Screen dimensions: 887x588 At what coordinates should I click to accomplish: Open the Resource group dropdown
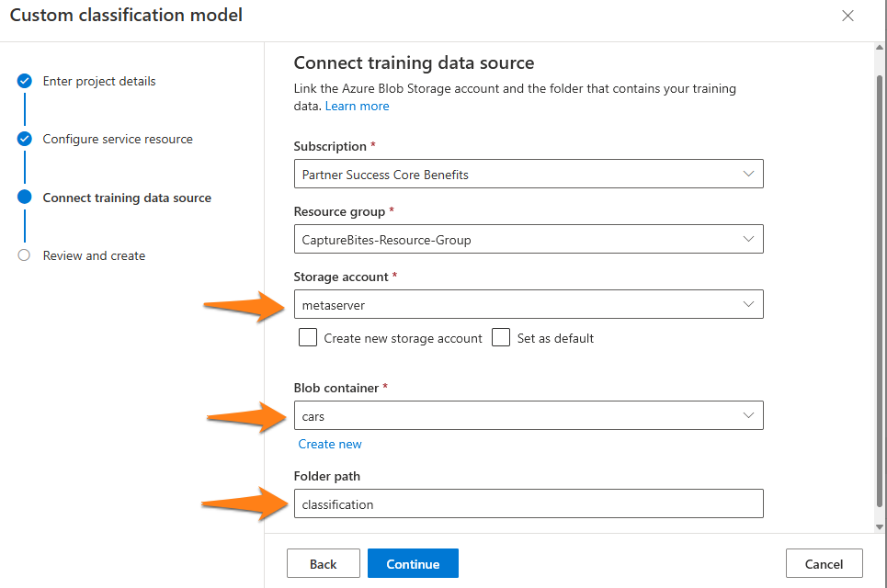click(529, 239)
